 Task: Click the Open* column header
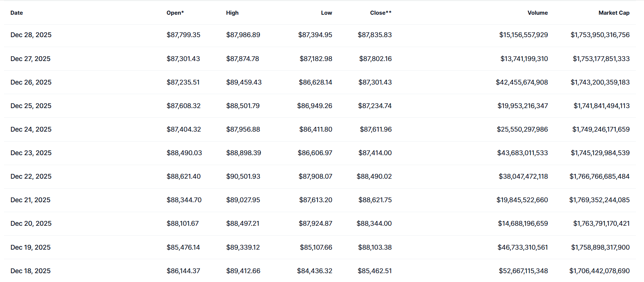coord(175,13)
